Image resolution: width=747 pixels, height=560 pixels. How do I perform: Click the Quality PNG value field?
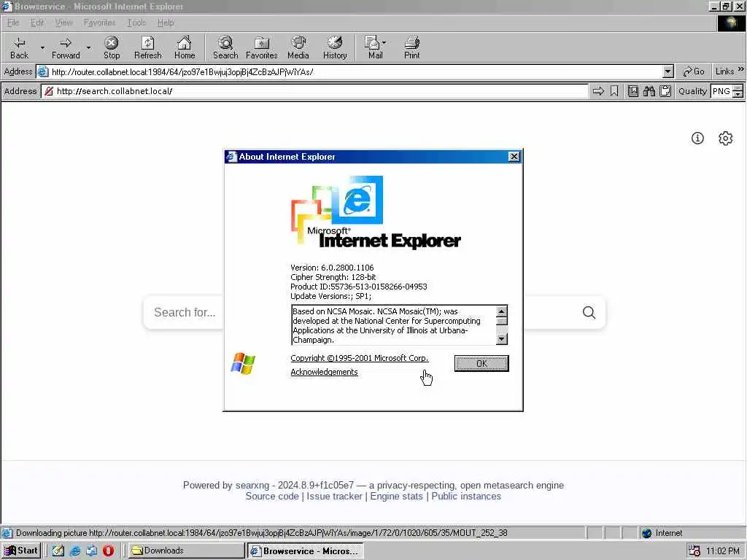(721, 91)
